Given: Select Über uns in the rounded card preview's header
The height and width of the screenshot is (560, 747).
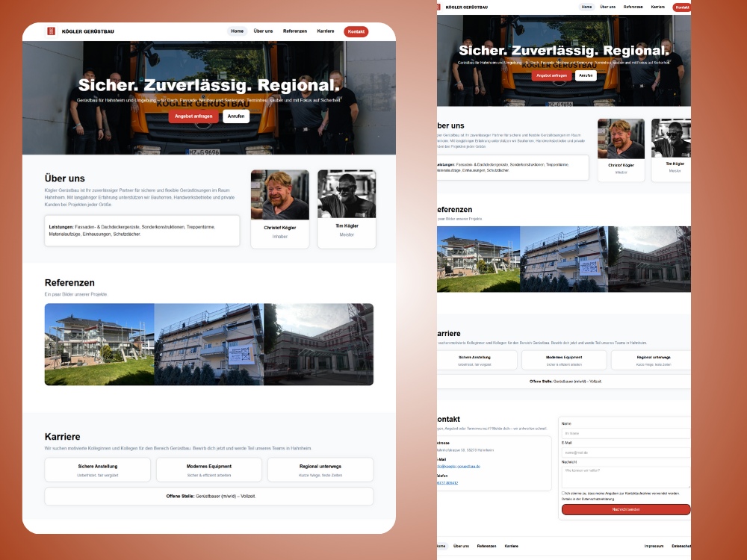Looking at the screenshot, I should point(263,31).
